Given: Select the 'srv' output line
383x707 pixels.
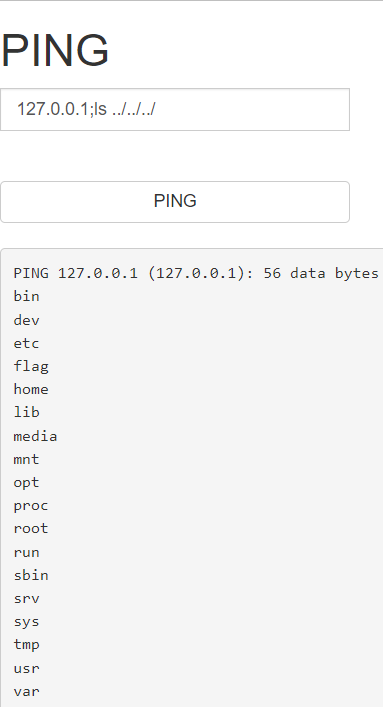Looking at the screenshot, I should coord(27,598).
